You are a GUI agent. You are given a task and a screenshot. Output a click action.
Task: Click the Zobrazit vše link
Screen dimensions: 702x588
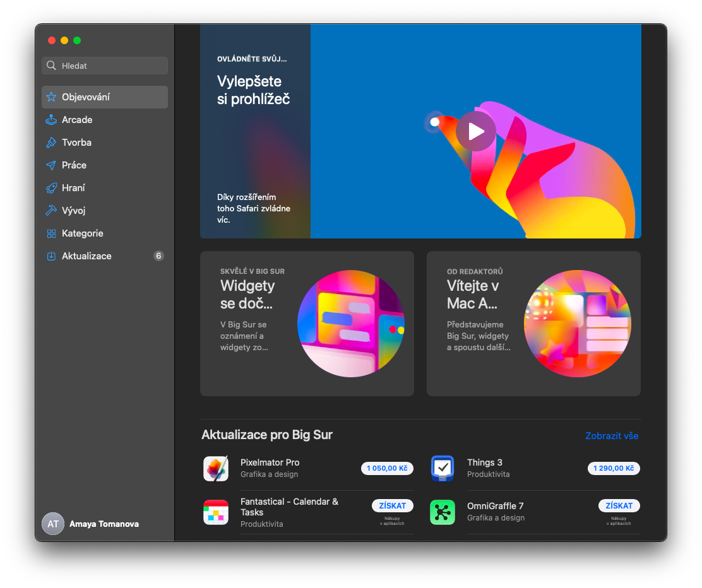(612, 436)
